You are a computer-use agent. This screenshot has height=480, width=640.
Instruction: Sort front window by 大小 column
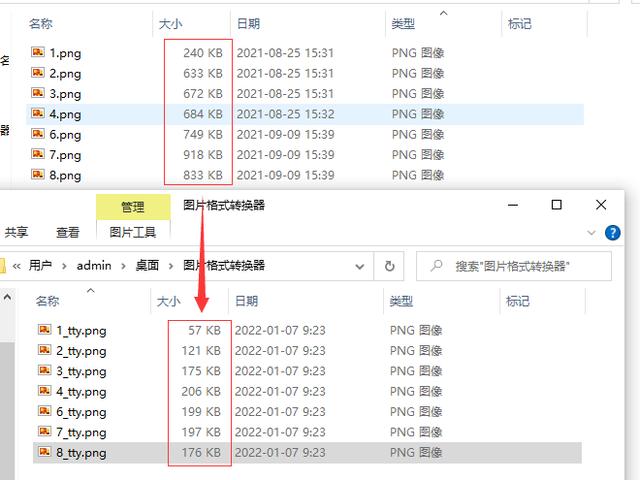(168, 301)
